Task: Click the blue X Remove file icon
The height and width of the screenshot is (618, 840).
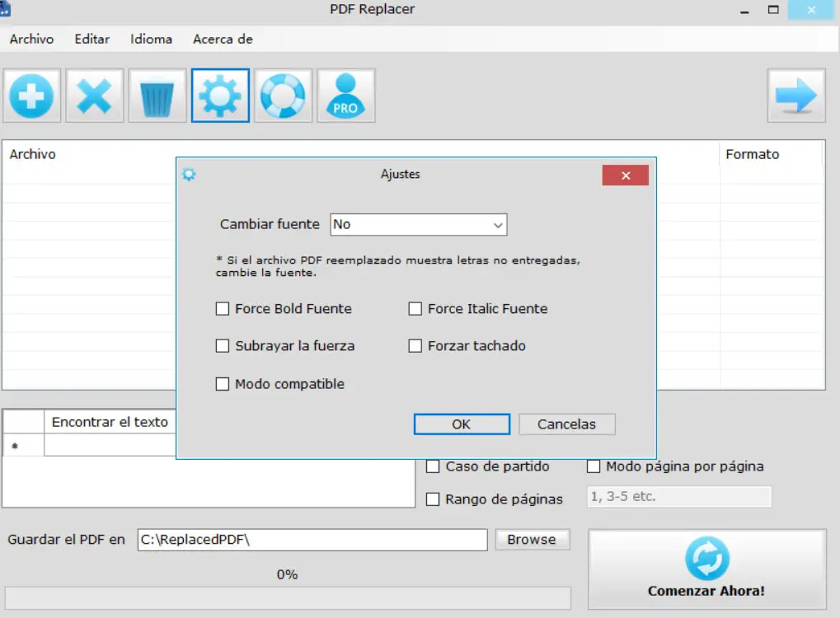Action: pyautogui.click(x=94, y=96)
